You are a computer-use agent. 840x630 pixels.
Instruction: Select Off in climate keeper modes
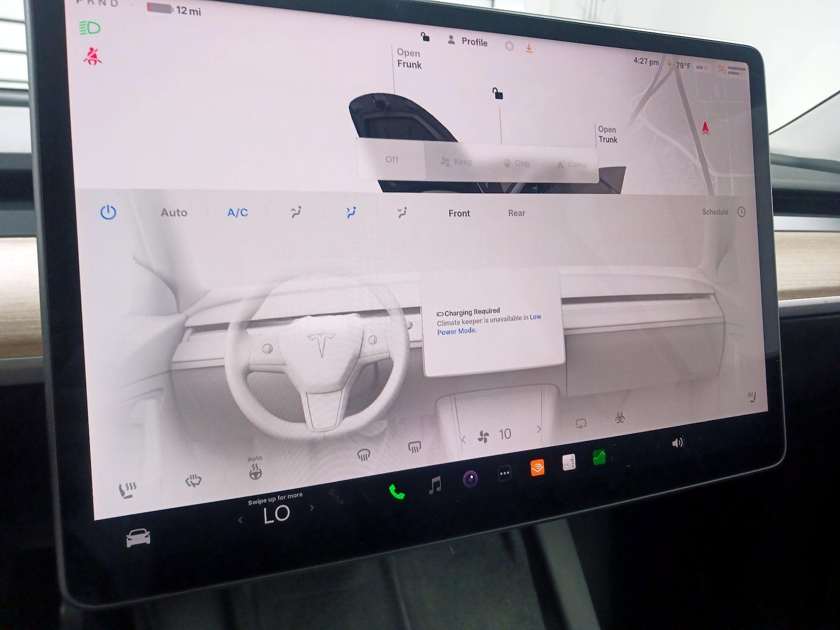click(x=392, y=159)
